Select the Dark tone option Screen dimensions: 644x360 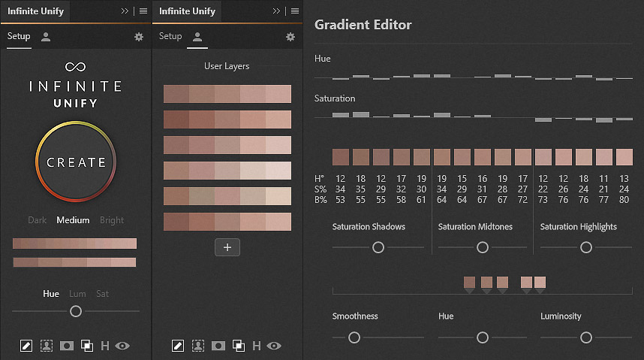(x=38, y=220)
